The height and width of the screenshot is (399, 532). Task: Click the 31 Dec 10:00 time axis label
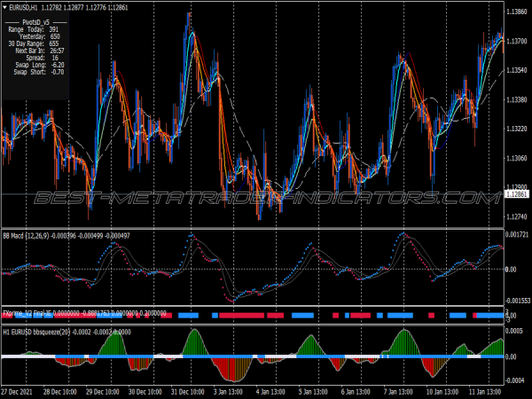pos(188,391)
